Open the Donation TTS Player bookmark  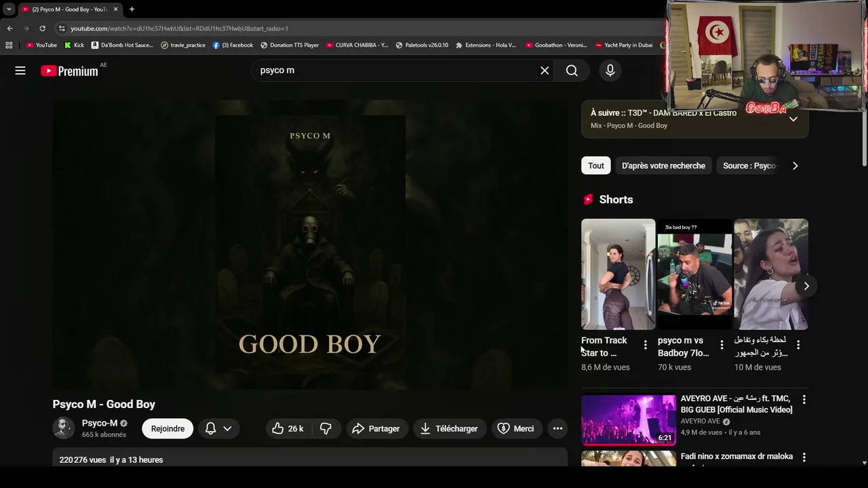tap(290, 45)
